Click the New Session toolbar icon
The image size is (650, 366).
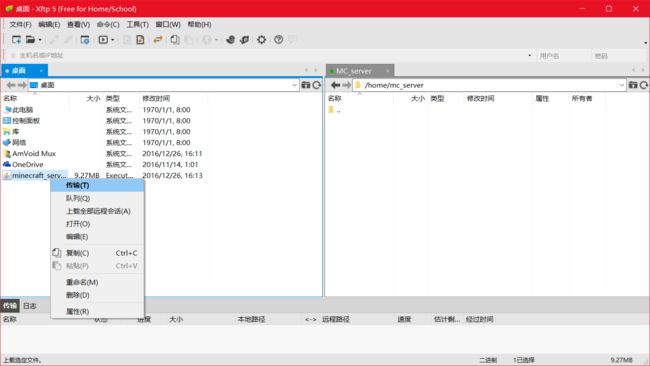click(16, 40)
